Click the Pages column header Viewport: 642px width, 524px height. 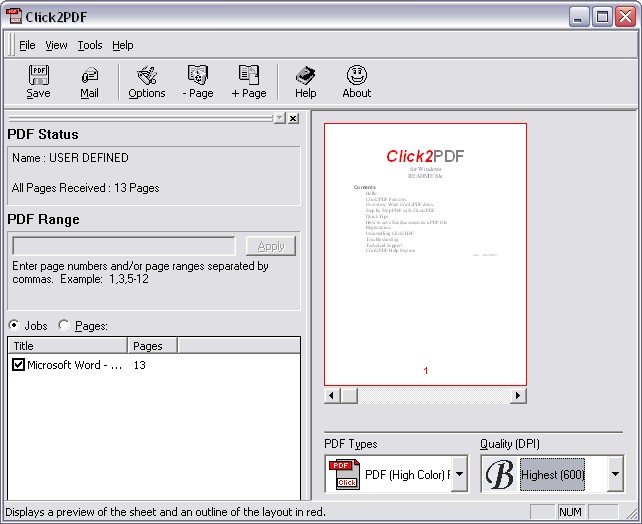(153, 346)
